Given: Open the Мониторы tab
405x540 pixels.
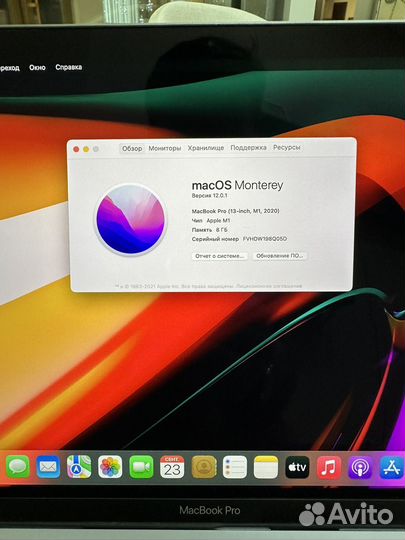Looking at the screenshot, I should 165,148.
